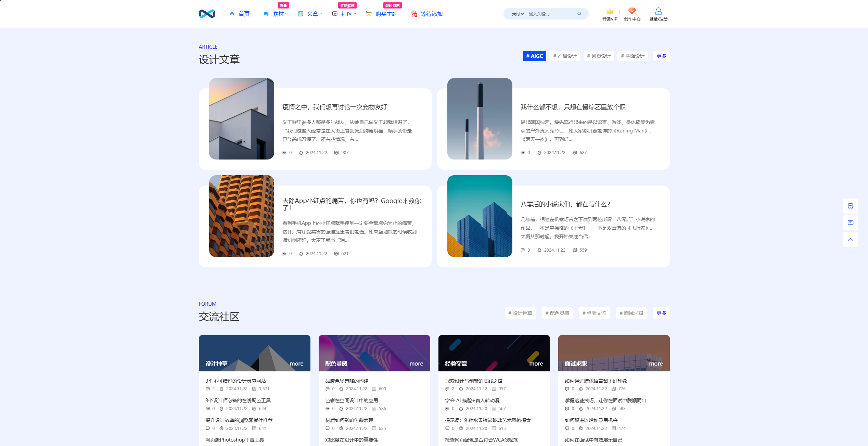
Task: Open the white building article thumbnail
Action: 242,119
